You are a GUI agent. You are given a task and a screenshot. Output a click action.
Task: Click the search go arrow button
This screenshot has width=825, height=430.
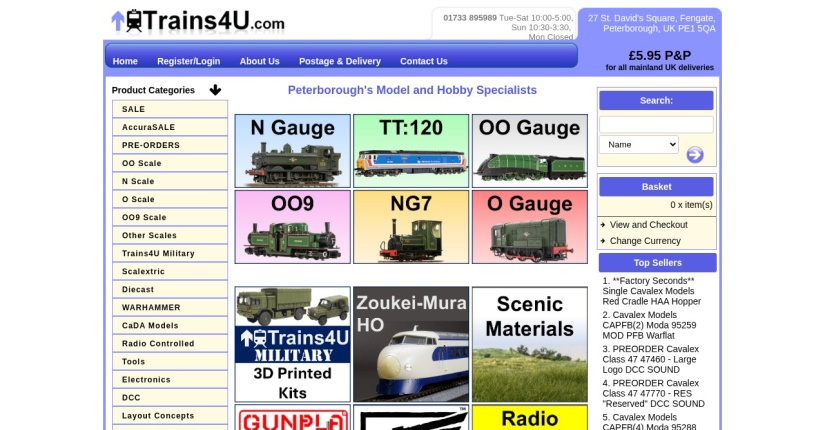695,155
